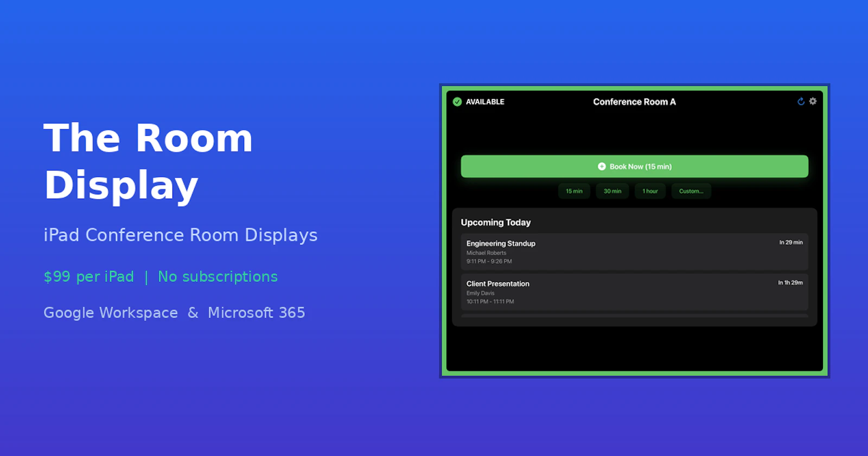Screen dimensions: 868x456
Task: Open settings gear icon
Action: [x=813, y=101]
